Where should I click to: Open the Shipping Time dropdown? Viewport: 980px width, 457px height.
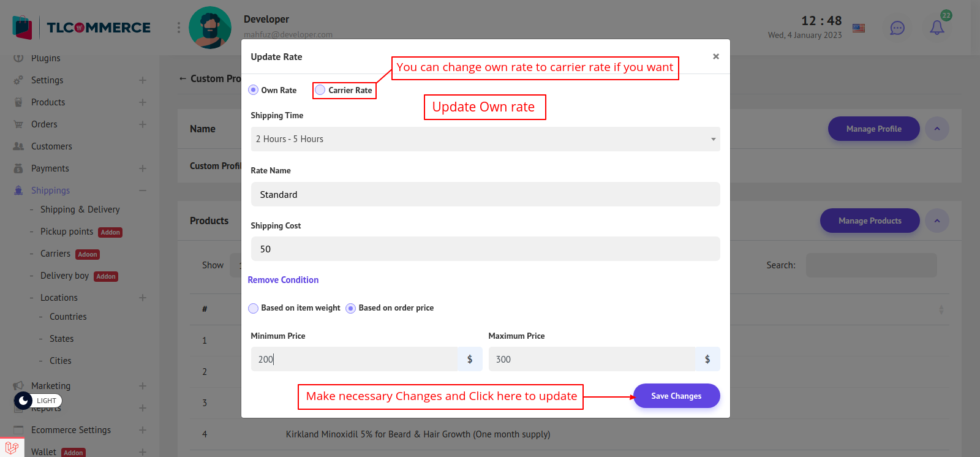485,139
